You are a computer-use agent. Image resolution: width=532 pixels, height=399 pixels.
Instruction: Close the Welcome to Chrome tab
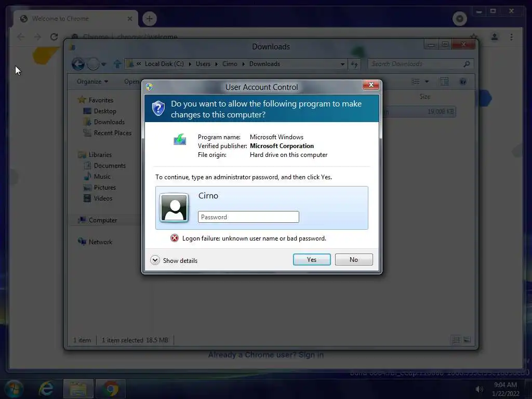click(130, 19)
